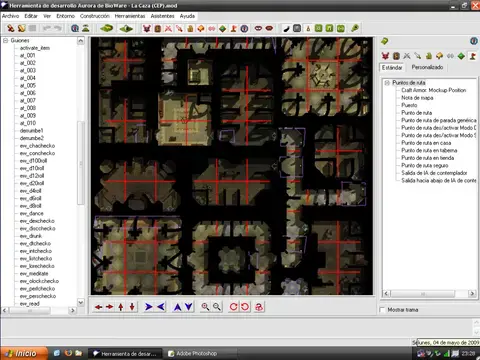Switch to the Personalizado tab
This screenshot has height=360, width=480.
coord(427,67)
